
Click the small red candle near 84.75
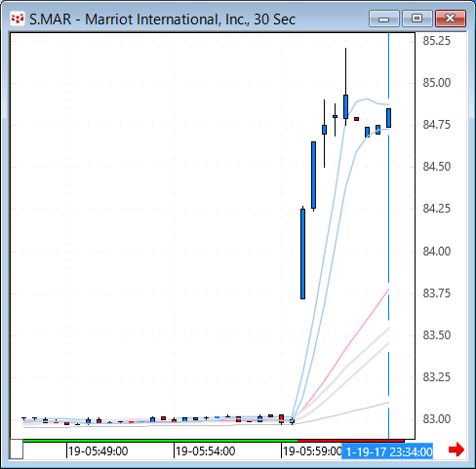(x=356, y=119)
